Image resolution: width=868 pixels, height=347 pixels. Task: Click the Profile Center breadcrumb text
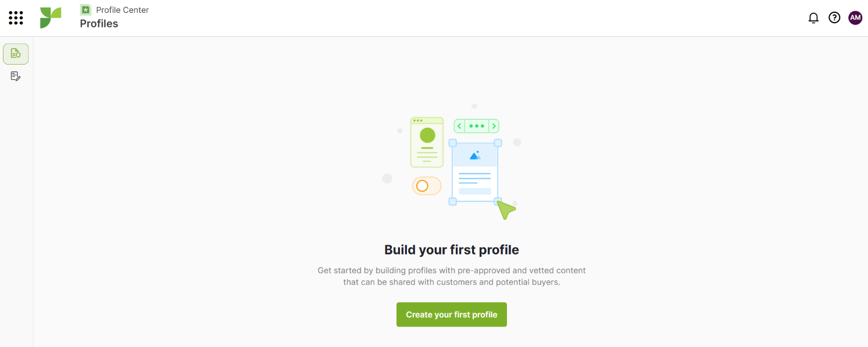click(x=123, y=10)
